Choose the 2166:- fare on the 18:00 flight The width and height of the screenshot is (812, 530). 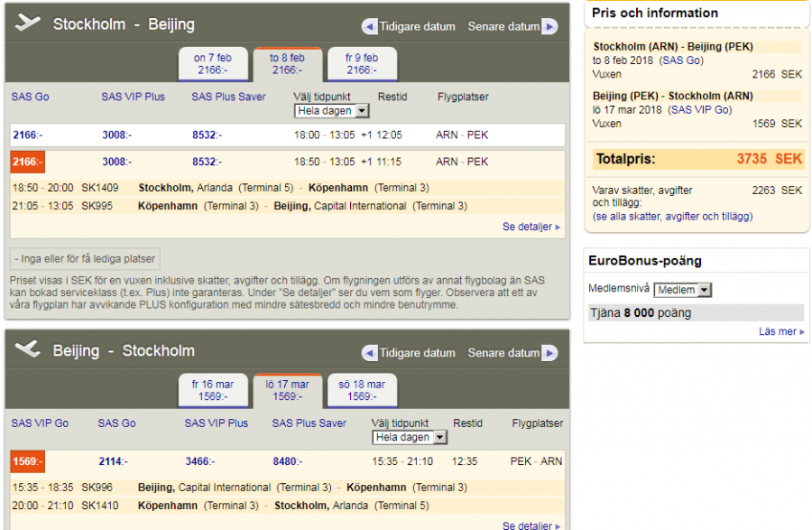[28, 135]
